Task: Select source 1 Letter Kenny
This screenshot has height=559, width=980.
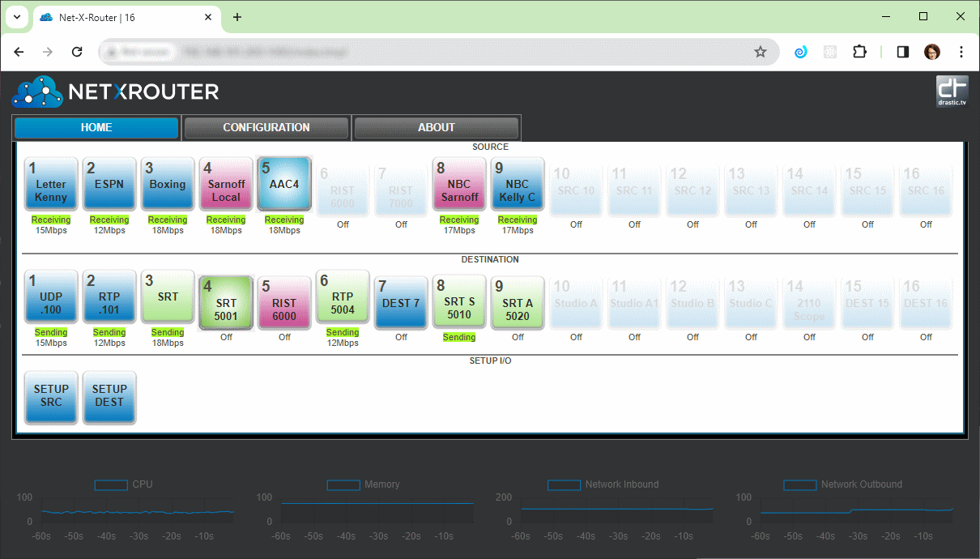Action: [50, 183]
